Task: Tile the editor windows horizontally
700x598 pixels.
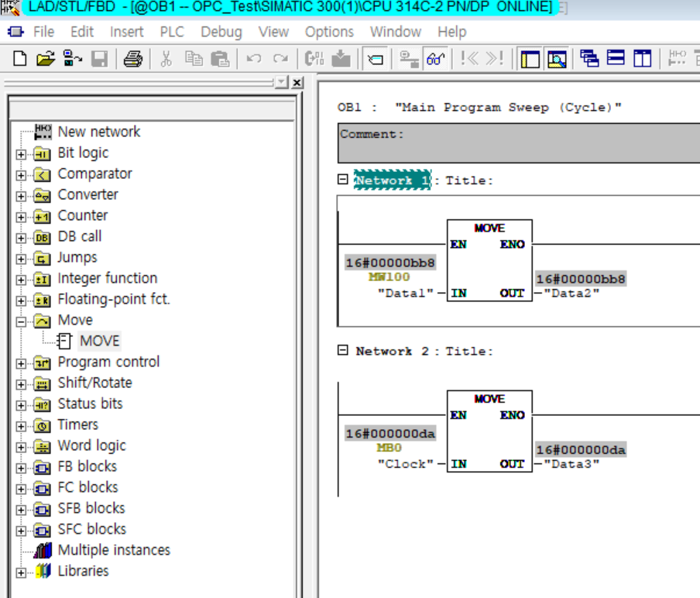Action: 615,56
